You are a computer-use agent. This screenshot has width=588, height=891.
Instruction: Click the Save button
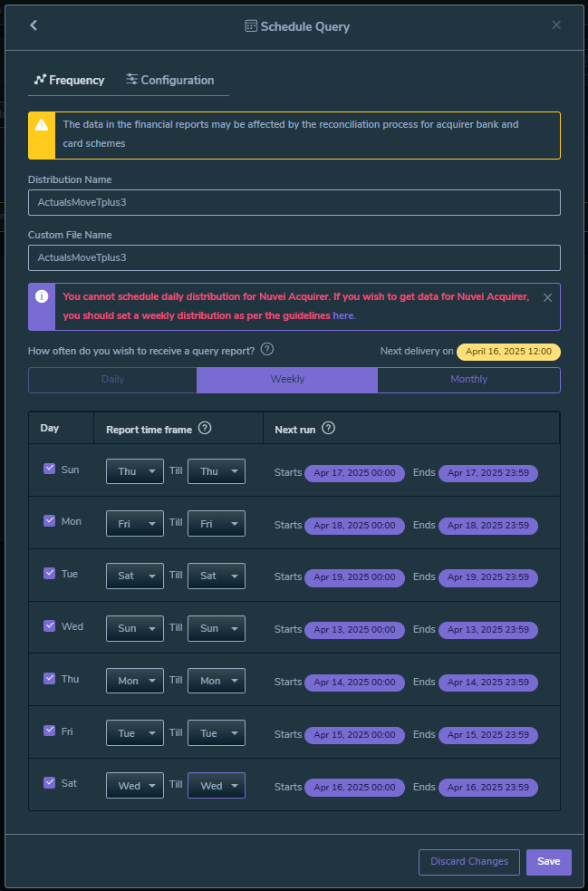click(548, 862)
